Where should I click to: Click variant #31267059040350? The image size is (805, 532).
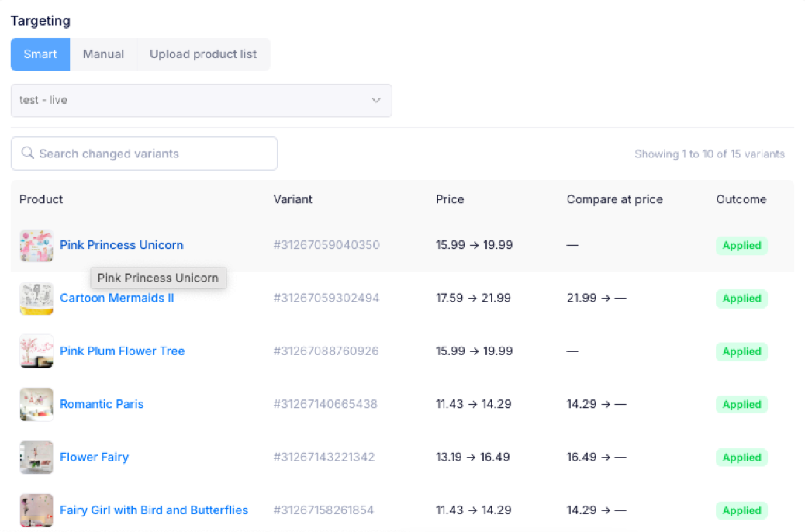click(x=326, y=245)
